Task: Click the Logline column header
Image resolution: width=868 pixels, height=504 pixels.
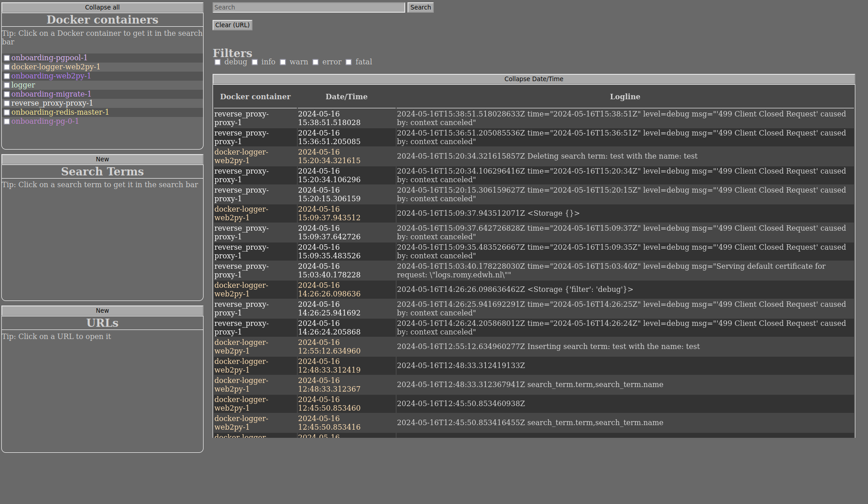Action: tap(625, 97)
